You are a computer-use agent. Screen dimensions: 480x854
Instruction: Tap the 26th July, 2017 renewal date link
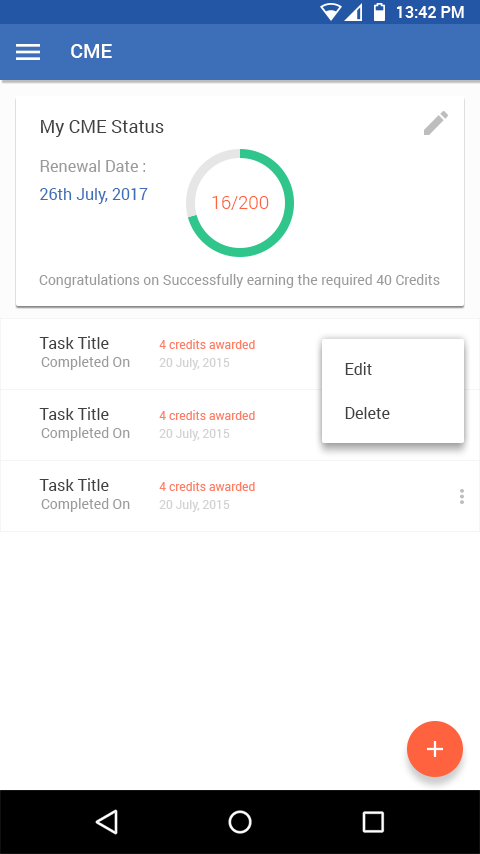(x=94, y=194)
